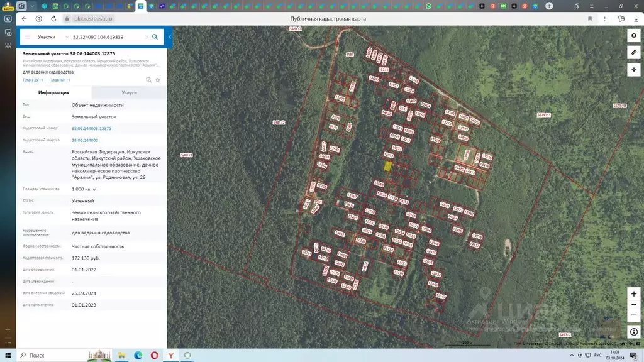Open the map layers panel
The height and width of the screenshot is (362, 644).
633,35
